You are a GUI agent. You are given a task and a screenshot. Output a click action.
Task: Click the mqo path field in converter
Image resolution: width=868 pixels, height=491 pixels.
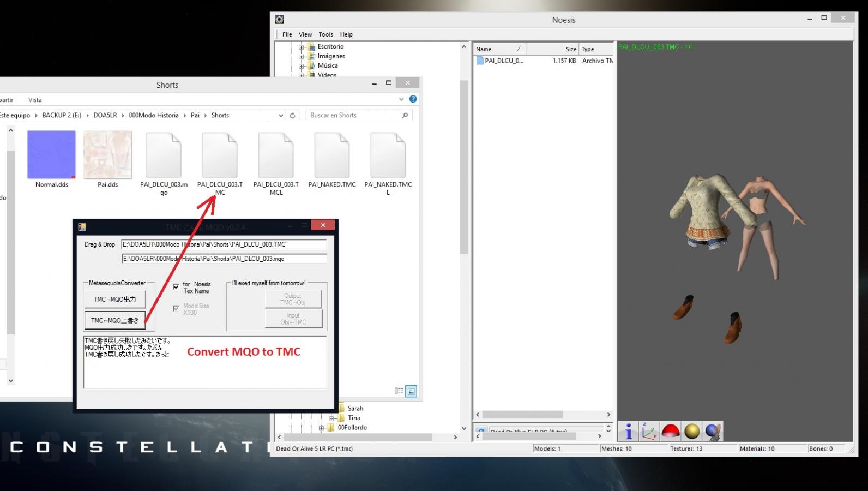(224, 259)
